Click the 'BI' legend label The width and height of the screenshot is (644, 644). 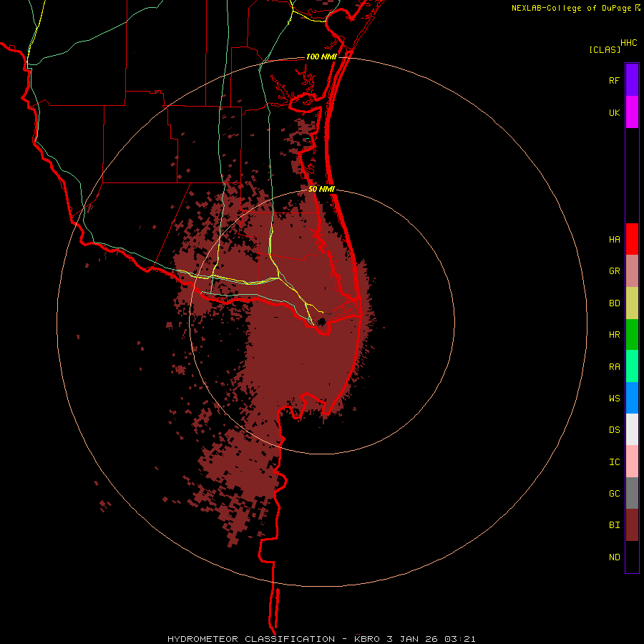click(x=614, y=525)
